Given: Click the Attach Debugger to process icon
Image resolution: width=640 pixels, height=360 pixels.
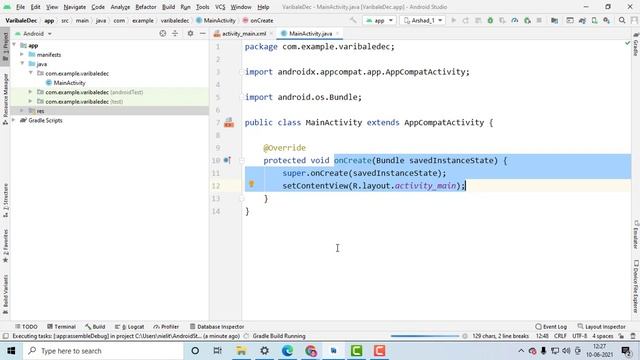Looking at the screenshot, I should pos(527,20).
